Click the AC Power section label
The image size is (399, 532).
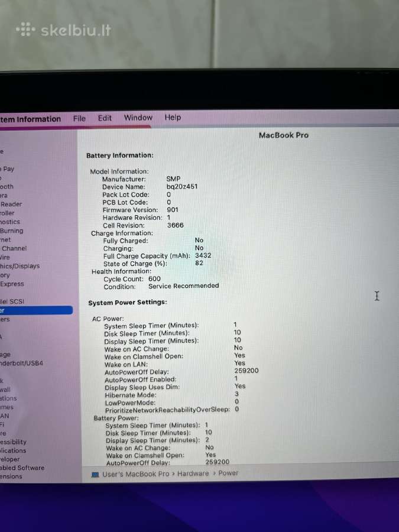pos(108,319)
